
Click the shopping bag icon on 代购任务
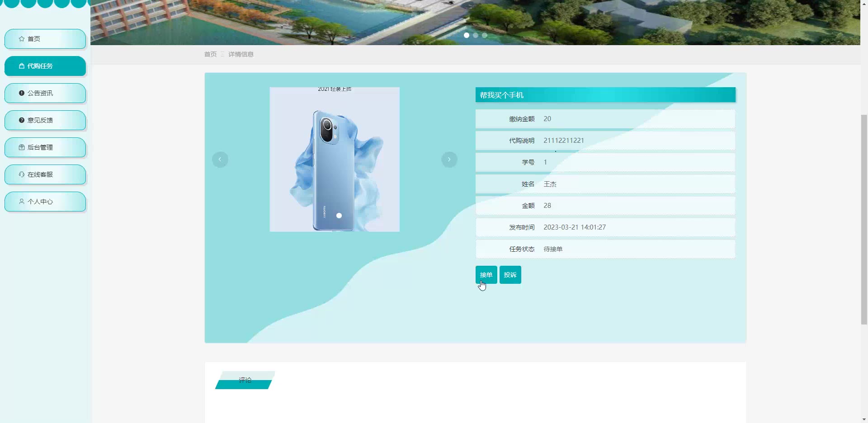21,66
